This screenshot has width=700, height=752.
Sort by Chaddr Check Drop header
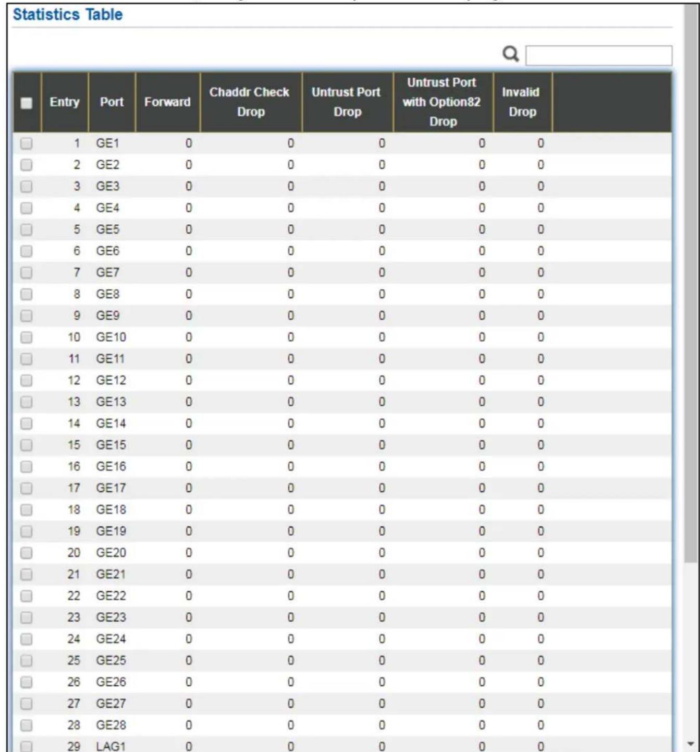[250, 102]
